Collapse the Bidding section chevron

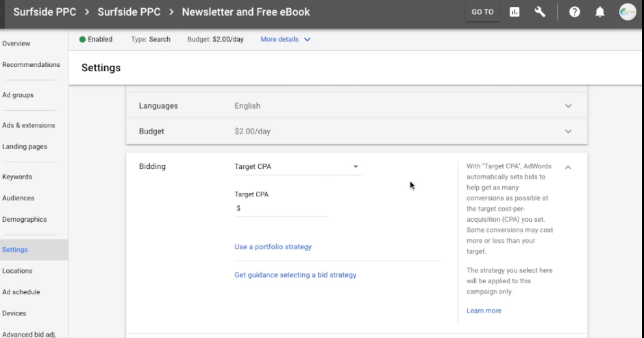(568, 167)
